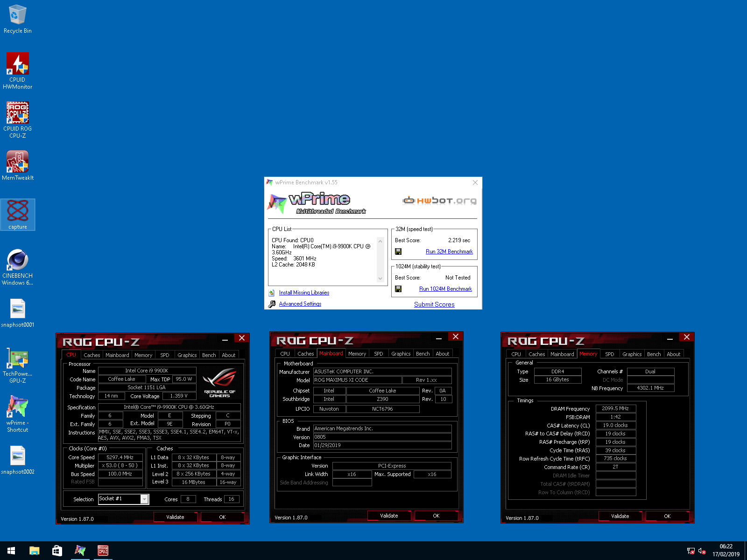This screenshot has width=747, height=560.
Task: Click the Install Missing Libraries icon
Action: click(272, 293)
